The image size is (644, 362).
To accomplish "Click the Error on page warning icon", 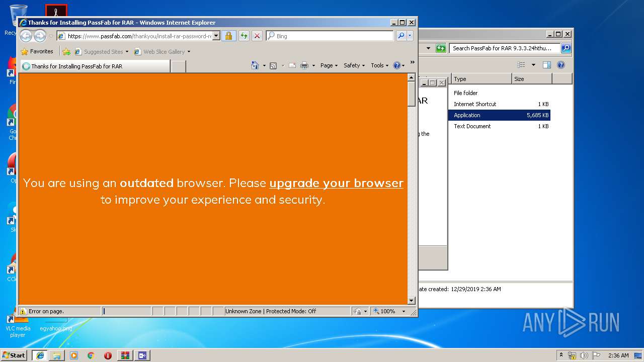I will (x=23, y=311).
